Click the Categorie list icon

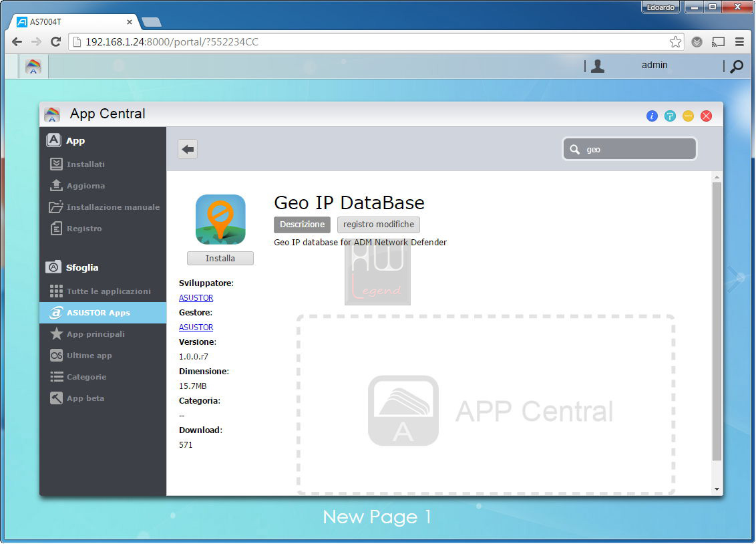[56, 377]
